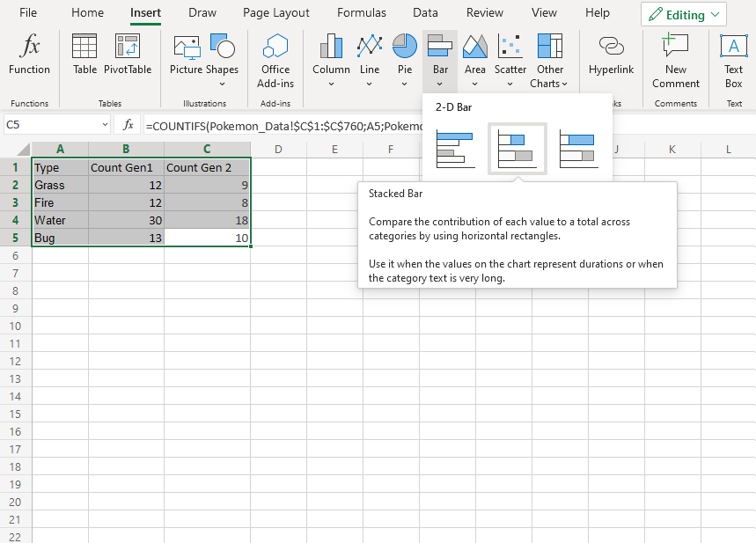Open the PivotTable tool
This screenshot has height=543, width=756.
pyautogui.click(x=128, y=55)
